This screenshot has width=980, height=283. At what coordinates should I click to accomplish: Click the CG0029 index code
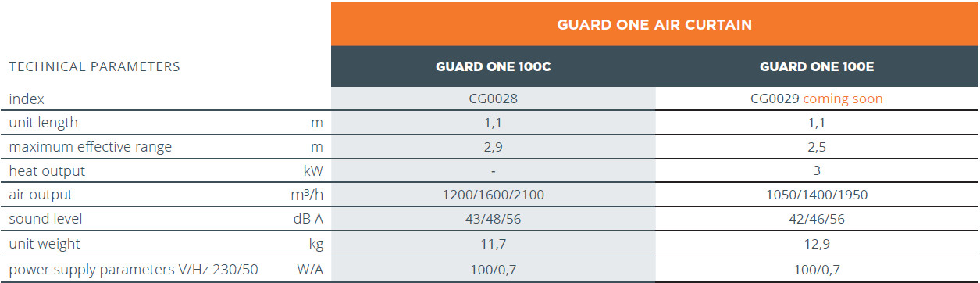click(775, 99)
